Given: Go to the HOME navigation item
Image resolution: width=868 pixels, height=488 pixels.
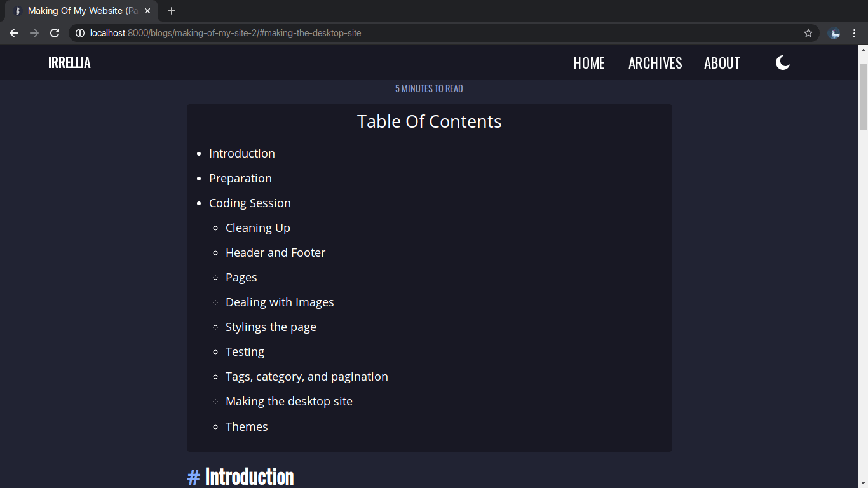Looking at the screenshot, I should (x=589, y=63).
